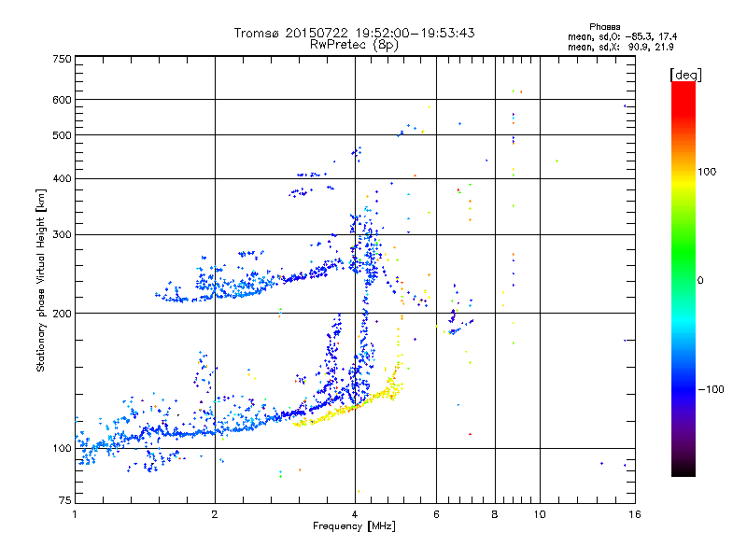The image size is (747, 560).
Task: Click the '200' y-axis tick label
Action: (x=62, y=314)
